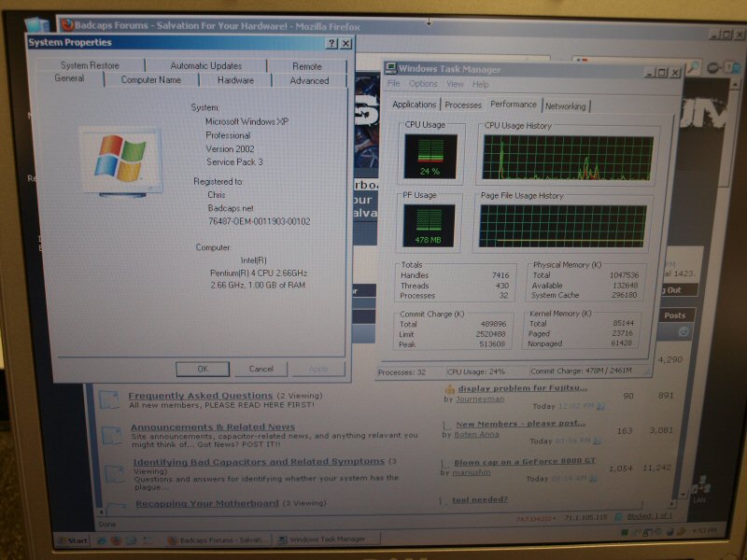Open Task Manager Options menu
747x560 pixels.
tap(423, 84)
